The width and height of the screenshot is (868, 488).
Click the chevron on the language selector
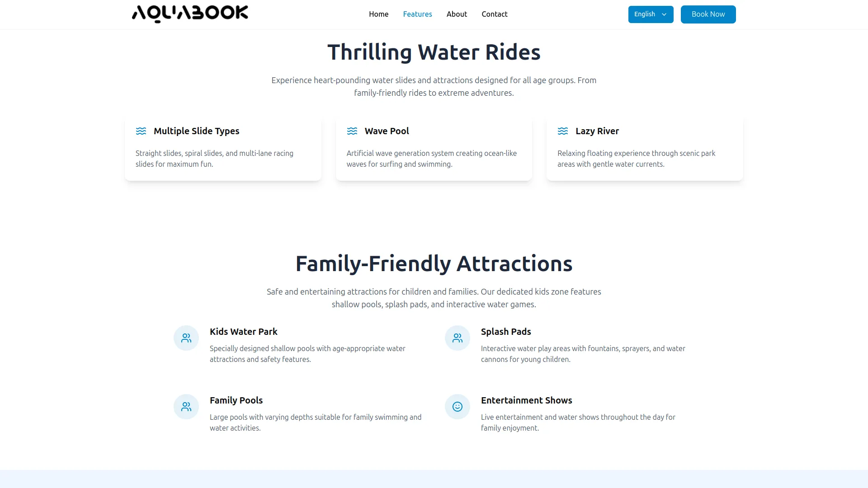coord(665,14)
